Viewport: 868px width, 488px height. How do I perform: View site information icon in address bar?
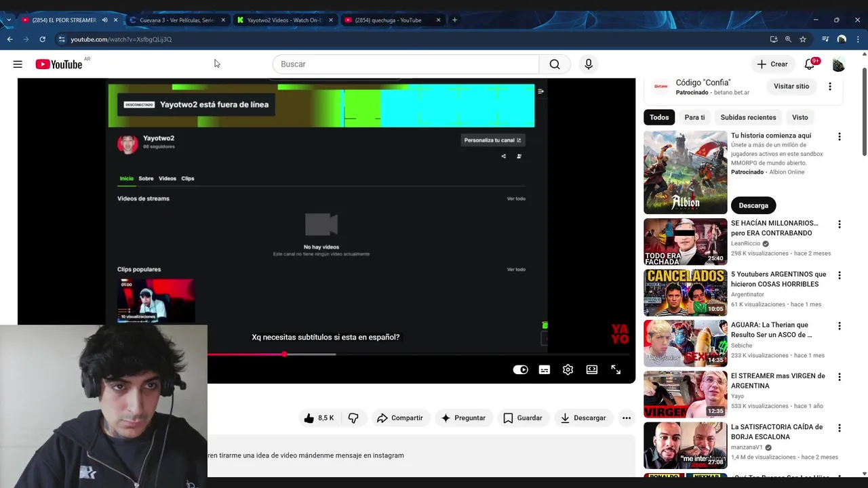(62, 39)
